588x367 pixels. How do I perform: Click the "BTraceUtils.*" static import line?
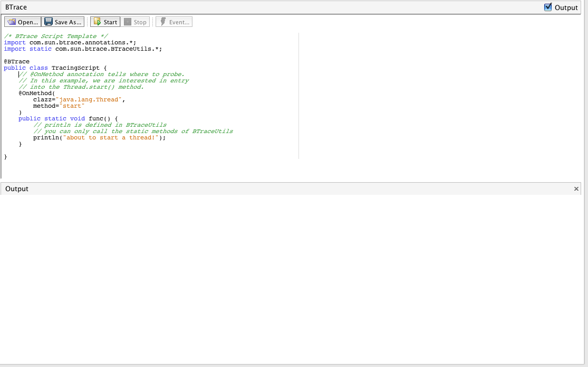(83, 49)
